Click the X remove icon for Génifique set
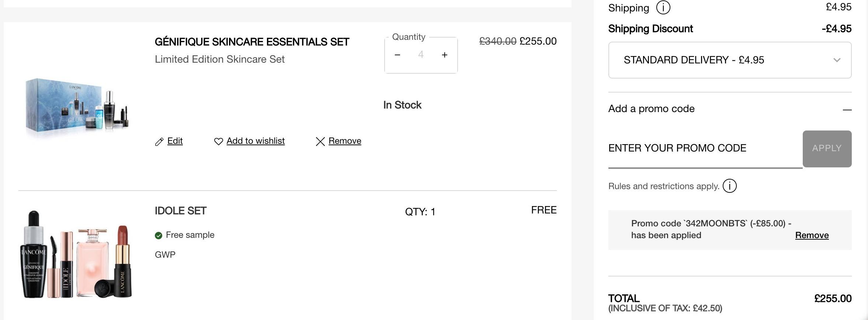 tap(320, 142)
